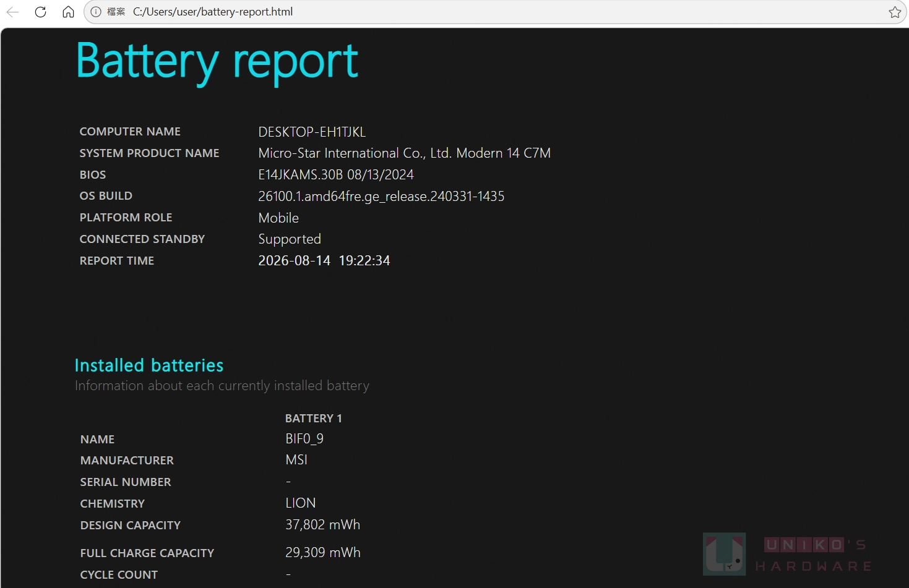
Task: Select battery name value BIF0_9
Action: [304, 439]
